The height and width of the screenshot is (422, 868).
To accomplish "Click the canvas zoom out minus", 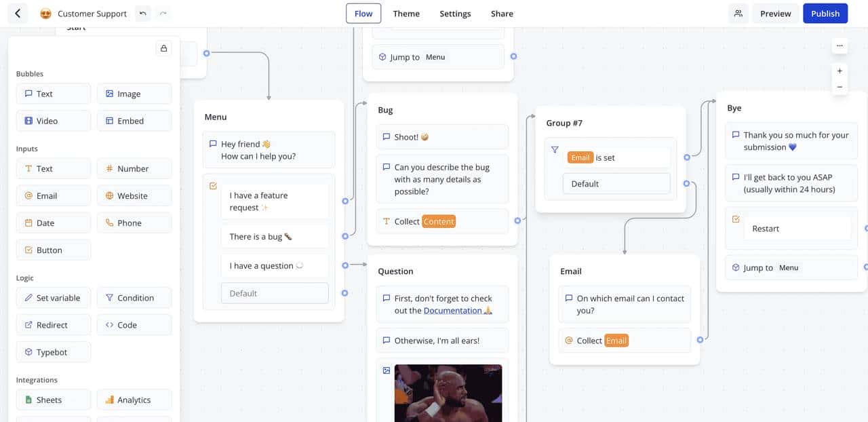I will [840, 87].
